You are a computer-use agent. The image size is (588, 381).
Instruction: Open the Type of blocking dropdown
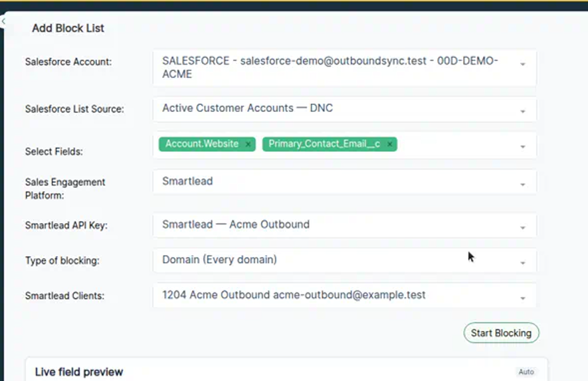coord(345,261)
